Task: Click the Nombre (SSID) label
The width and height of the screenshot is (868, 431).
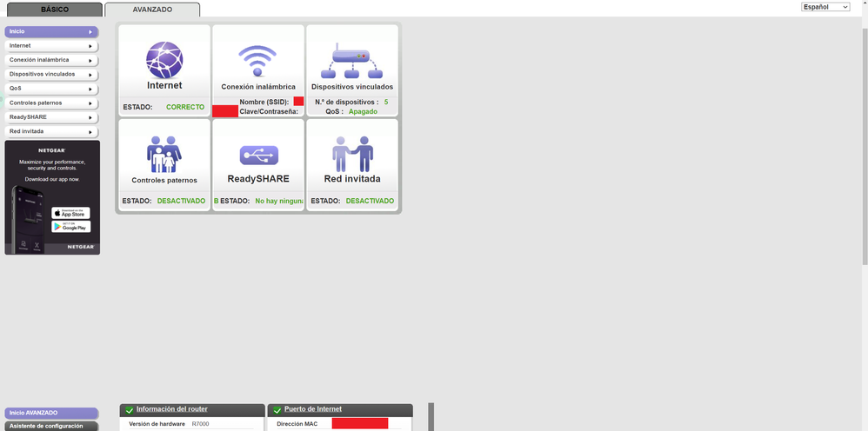Action: [x=264, y=103]
